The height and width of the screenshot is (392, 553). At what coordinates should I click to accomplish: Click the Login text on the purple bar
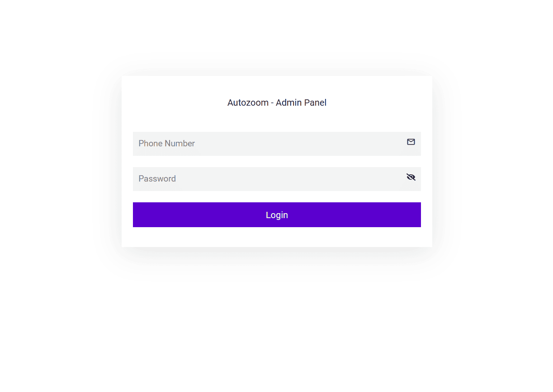tap(277, 215)
